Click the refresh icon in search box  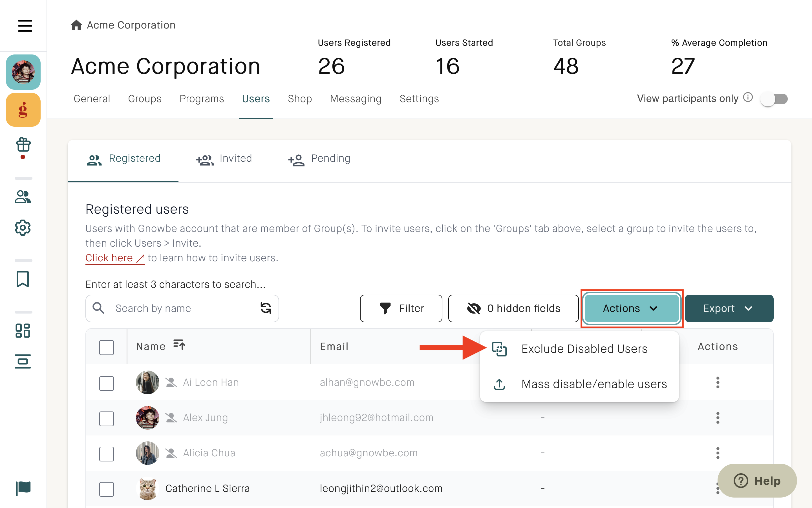[x=266, y=308]
